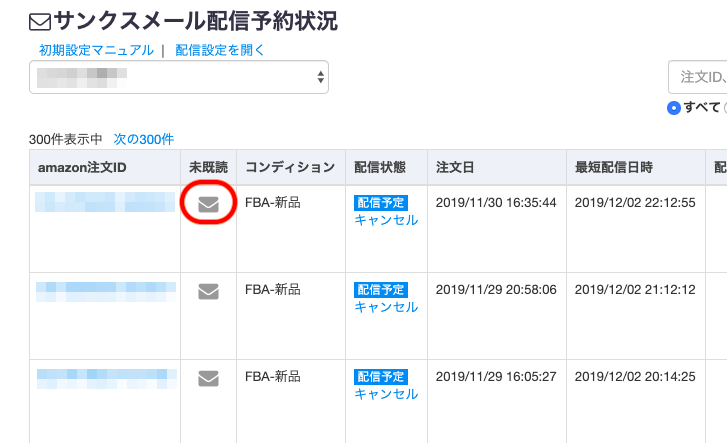Click the envelope icon beside the page title
727x443 pixels.
pos(40,22)
